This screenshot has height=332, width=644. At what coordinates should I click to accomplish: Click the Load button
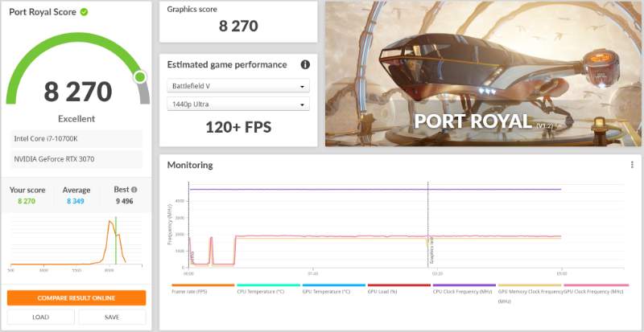[x=41, y=317]
